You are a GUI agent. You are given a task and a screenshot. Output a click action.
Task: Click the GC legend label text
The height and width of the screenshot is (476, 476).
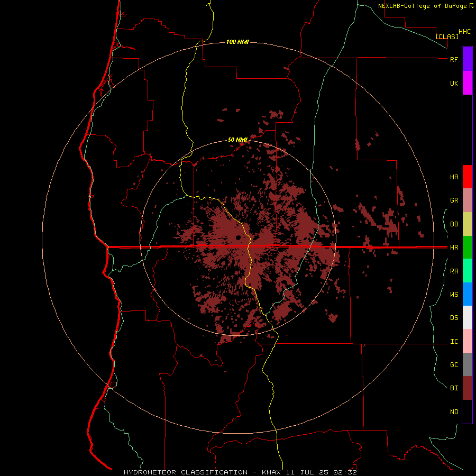coord(454,365)
